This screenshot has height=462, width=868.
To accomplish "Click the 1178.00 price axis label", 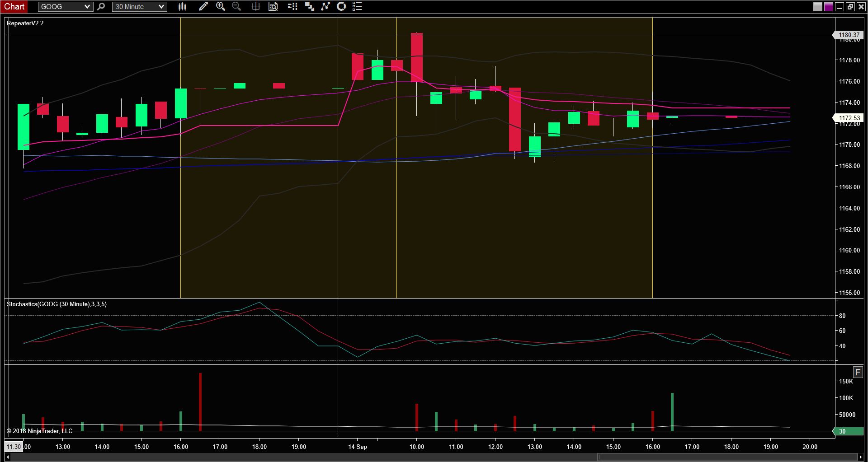I will coord(849,60).
